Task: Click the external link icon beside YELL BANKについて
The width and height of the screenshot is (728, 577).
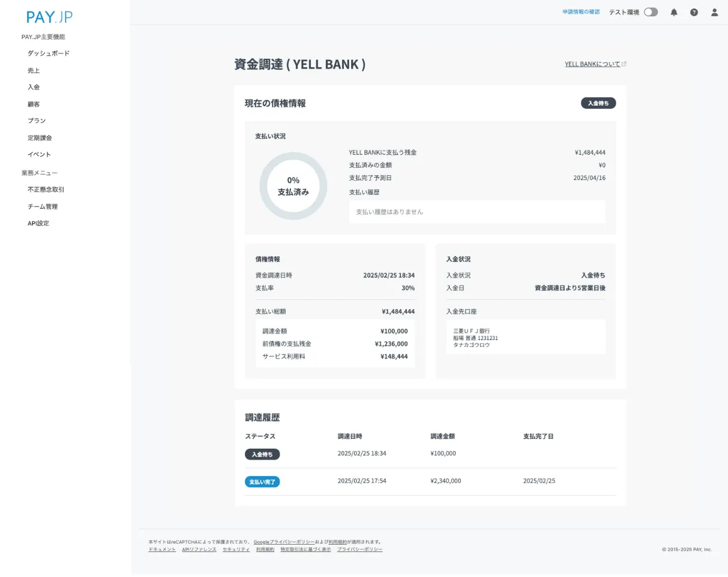Action: 624,64
